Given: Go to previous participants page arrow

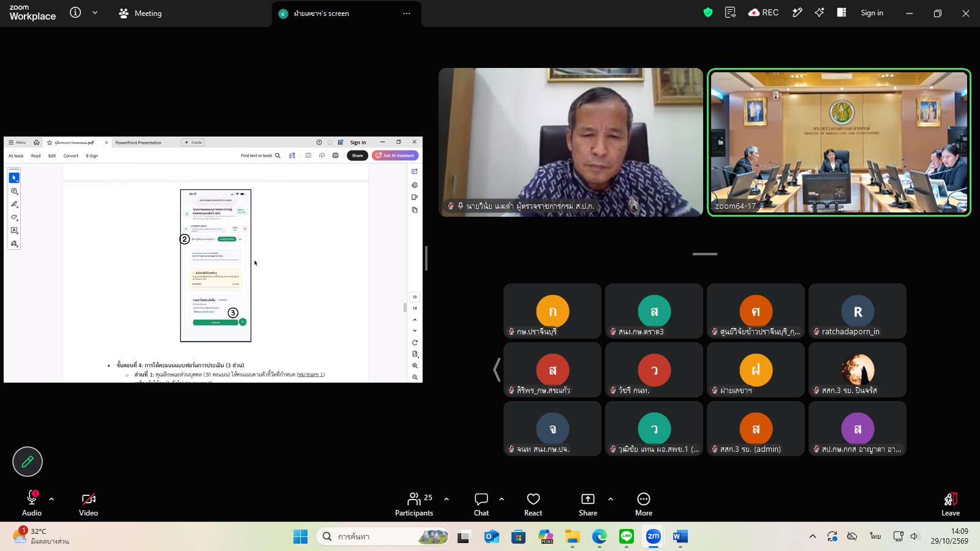Looking at the screenshot, I should point(497,370).
